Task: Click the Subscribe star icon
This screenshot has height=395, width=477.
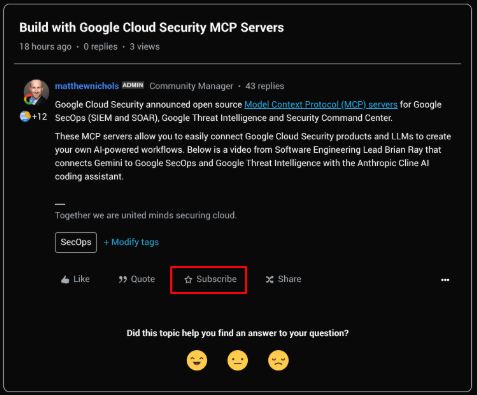Action: pyautogui.click(x=188, y=279)
